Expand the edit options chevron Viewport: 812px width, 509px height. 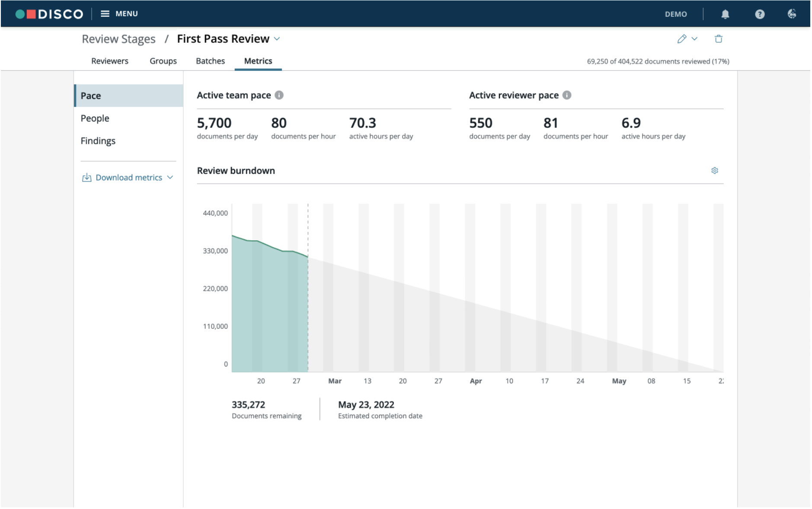pos(694,39)
